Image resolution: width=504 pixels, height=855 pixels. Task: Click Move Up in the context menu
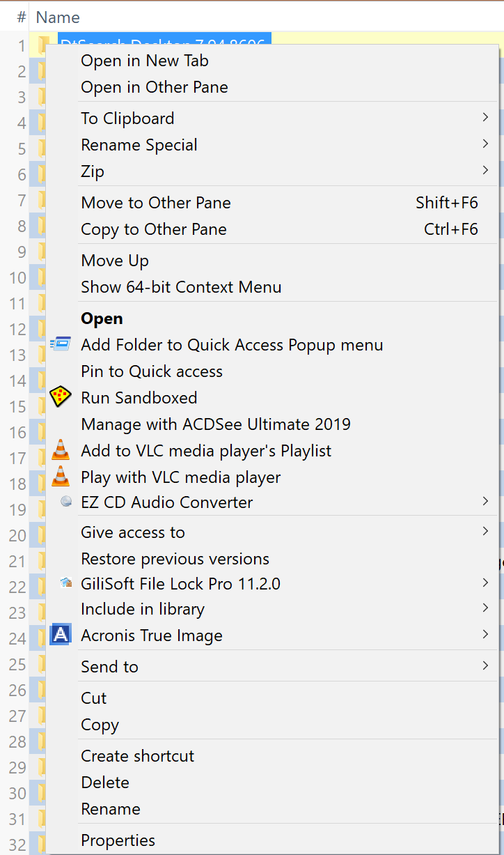click(115, 260)
